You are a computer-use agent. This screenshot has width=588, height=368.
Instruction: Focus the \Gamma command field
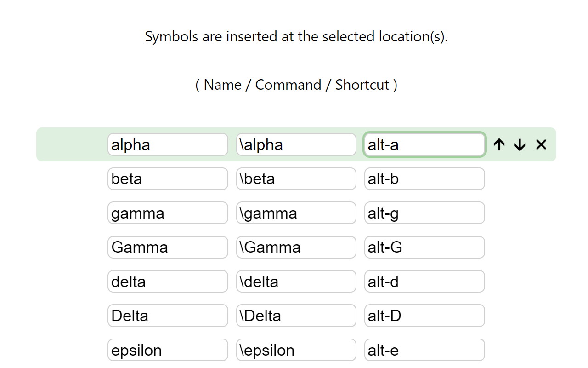pyautogui.click(x=296, y=247)
